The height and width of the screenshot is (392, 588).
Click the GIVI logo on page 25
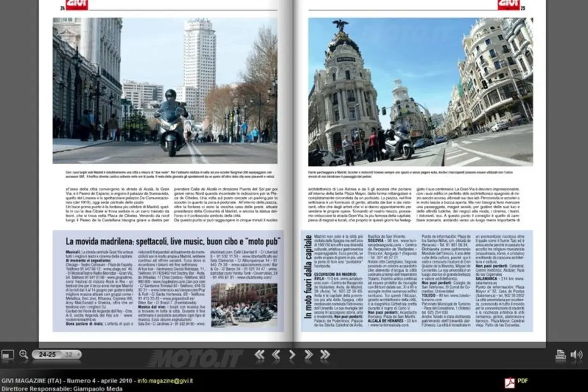pyautogui.click(x=509, y=4)
